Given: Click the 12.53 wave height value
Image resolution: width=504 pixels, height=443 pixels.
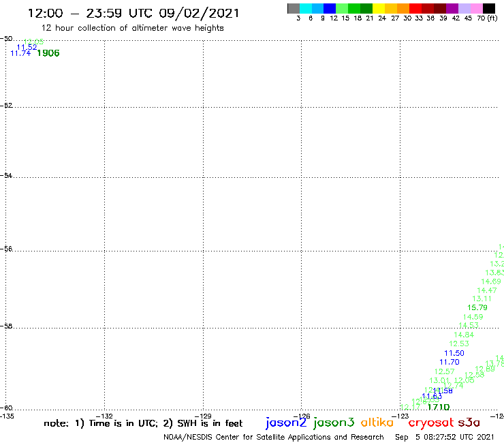Looking at the screenshot, I should [x=459, y=344].
